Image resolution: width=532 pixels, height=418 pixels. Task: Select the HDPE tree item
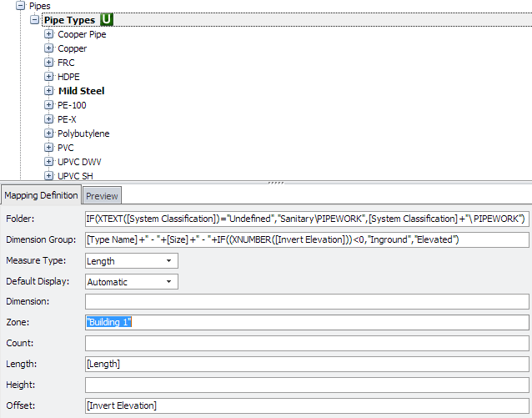(69, 77)
